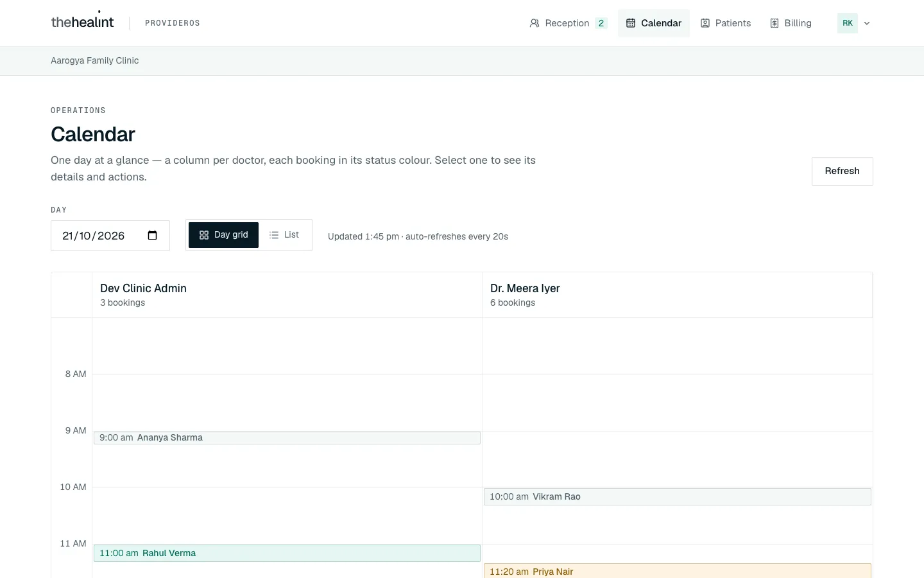The image size is (924, 578).
Task: Click the 6 bookings label
Action: (513, 302)
